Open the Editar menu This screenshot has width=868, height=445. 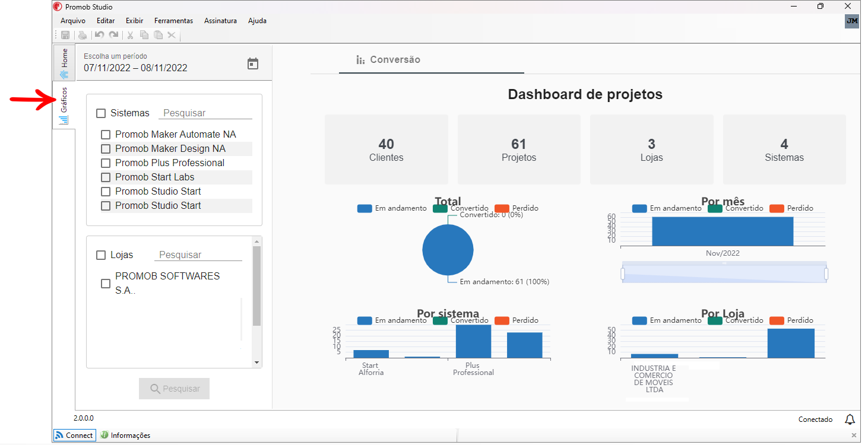point(106,21)
